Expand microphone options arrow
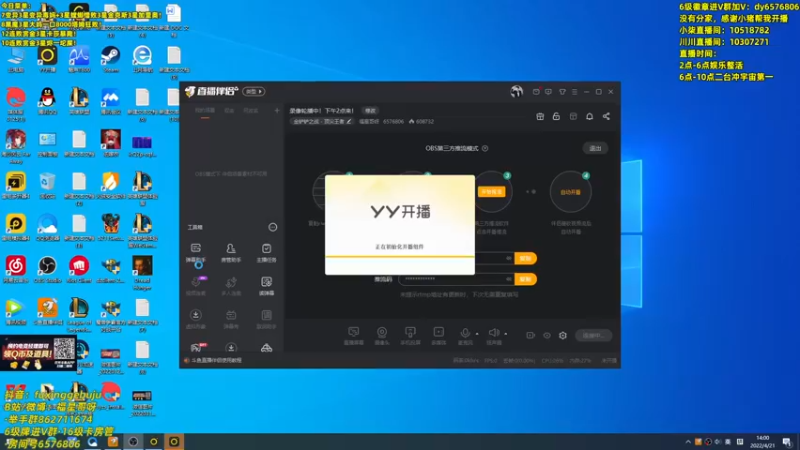Image resolution: width=800 pixels, height=450 pixels. [x=477, y=334]
